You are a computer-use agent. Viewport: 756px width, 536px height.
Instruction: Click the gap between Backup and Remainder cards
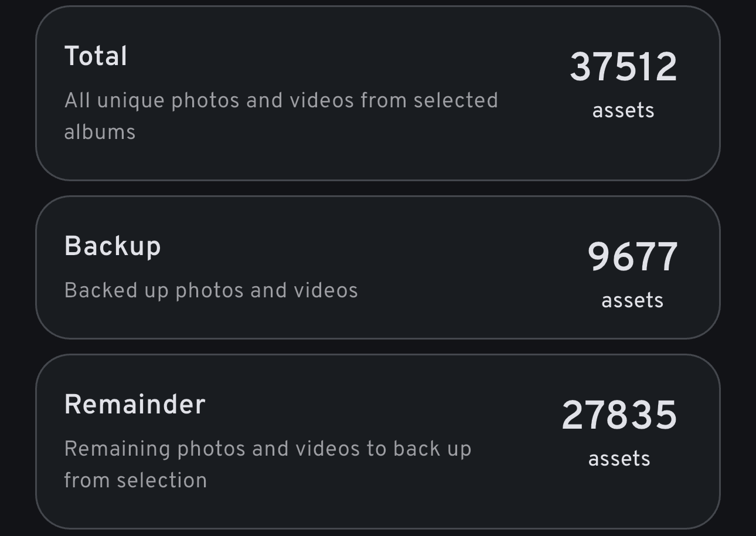[378, 347]
